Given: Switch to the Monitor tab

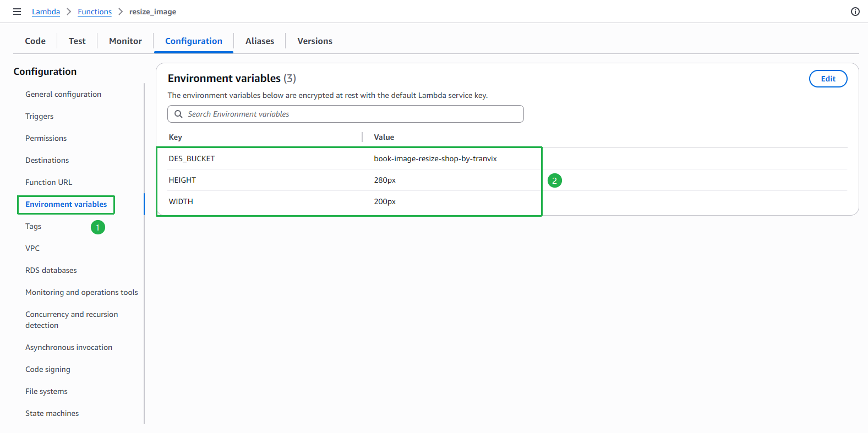Looking at the screenshot, I should click(125, 41).
